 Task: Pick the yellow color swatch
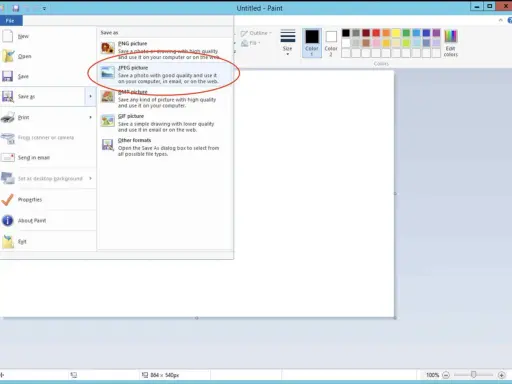[396, 33]
